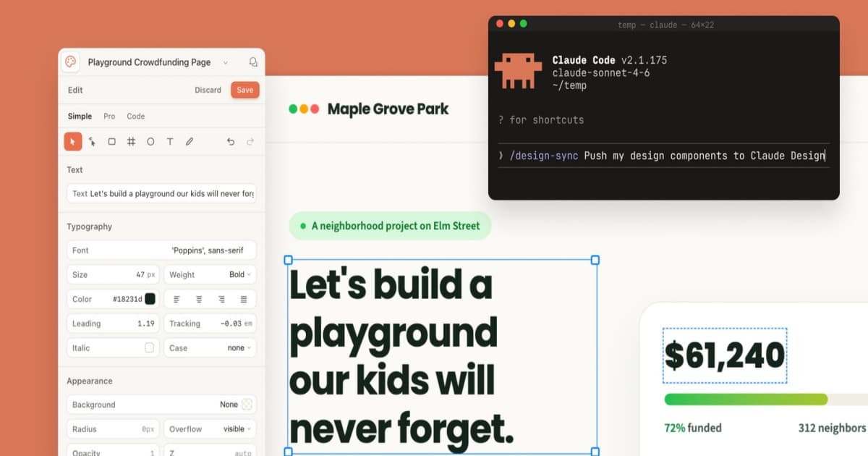Click the Save button
Viewport: 868px width, 456px height.
tap(245, 90)
